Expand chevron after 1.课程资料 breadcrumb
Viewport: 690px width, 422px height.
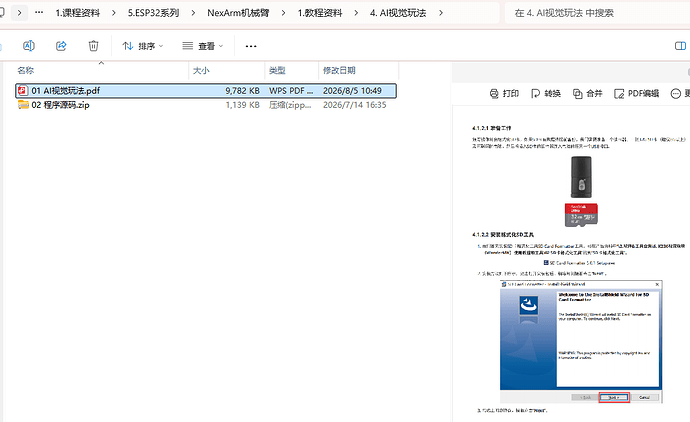(114, 13)
